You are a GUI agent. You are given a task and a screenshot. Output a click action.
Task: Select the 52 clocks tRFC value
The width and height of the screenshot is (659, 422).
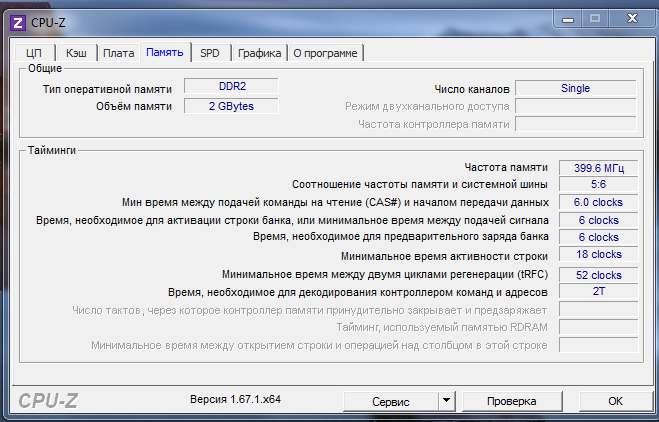point(598,275)
